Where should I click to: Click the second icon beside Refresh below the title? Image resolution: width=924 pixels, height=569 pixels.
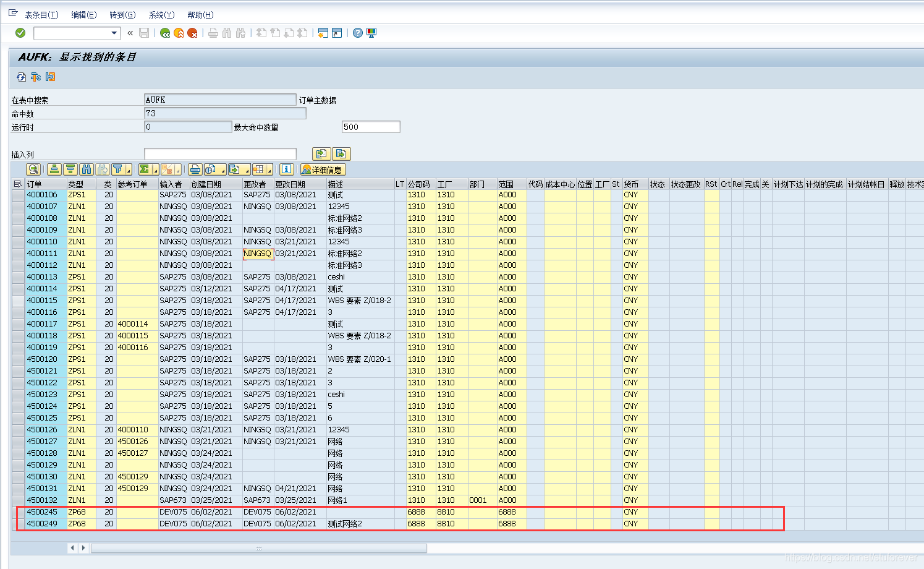click(x=36, y=77)
